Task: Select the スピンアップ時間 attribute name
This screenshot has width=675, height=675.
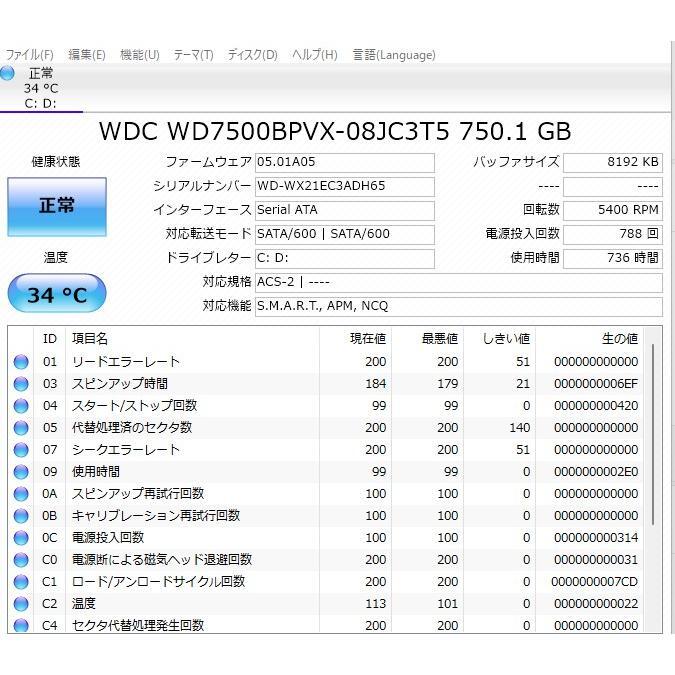Action: (120, 384)
